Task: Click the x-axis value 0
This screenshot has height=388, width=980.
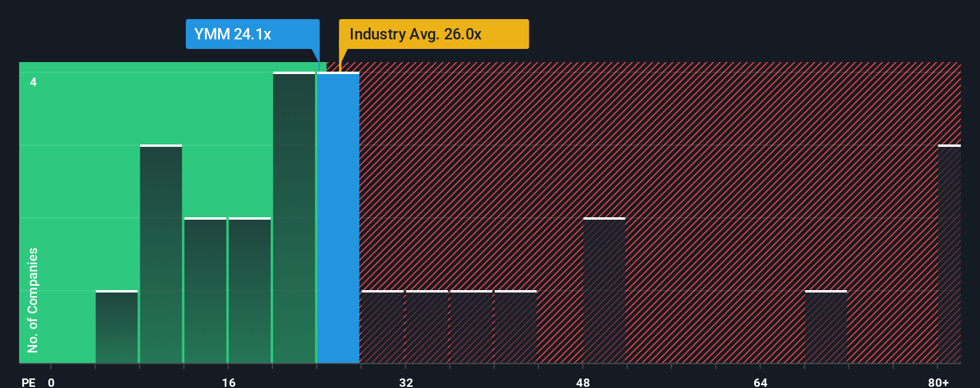Action: 51,382
